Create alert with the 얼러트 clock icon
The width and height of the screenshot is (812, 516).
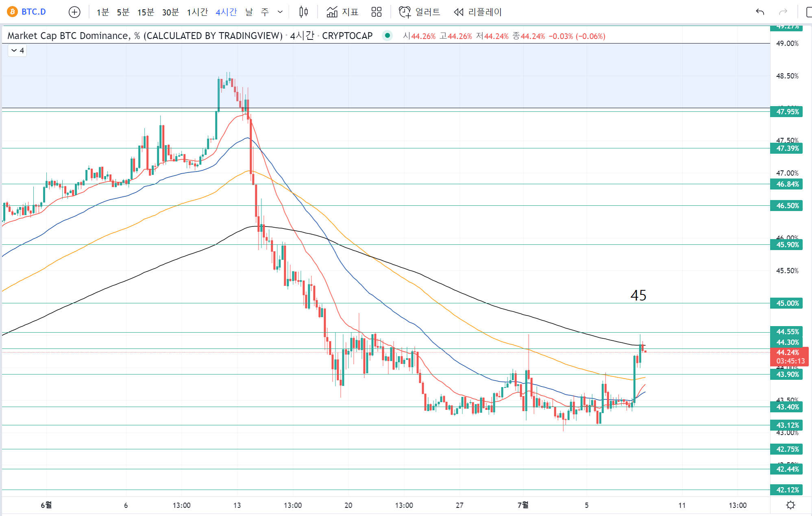405,12
